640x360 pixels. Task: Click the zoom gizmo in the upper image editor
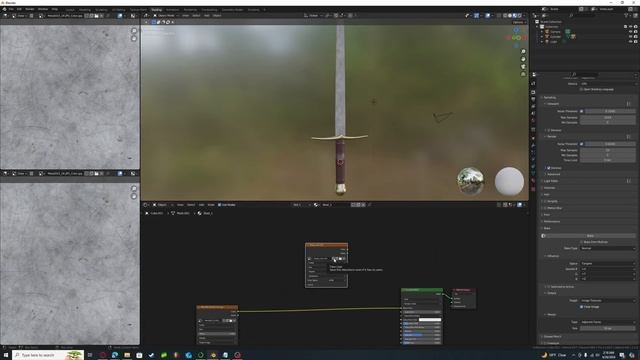point(134,31)
